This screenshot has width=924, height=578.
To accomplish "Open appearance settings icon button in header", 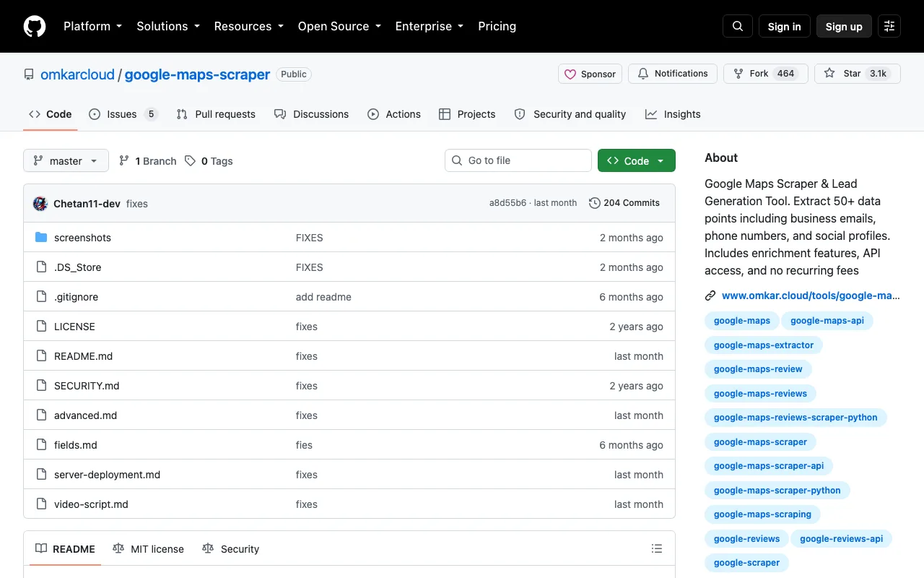I will [889, 26].
